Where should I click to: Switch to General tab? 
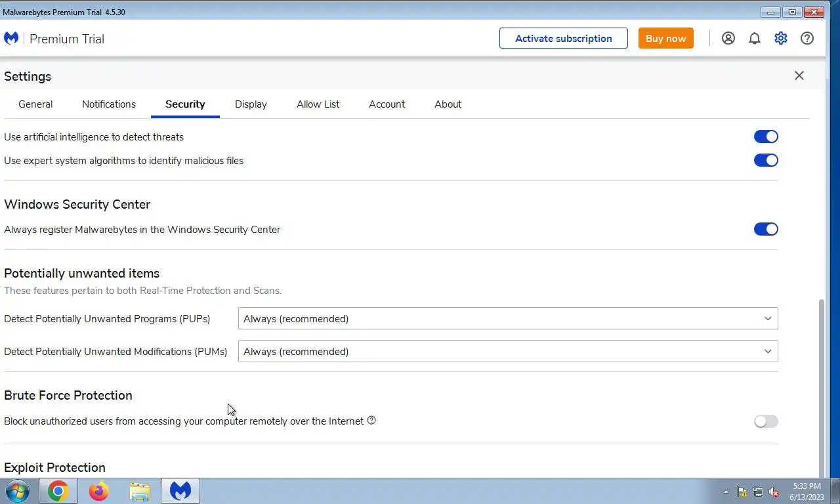[x=35, y=104]
